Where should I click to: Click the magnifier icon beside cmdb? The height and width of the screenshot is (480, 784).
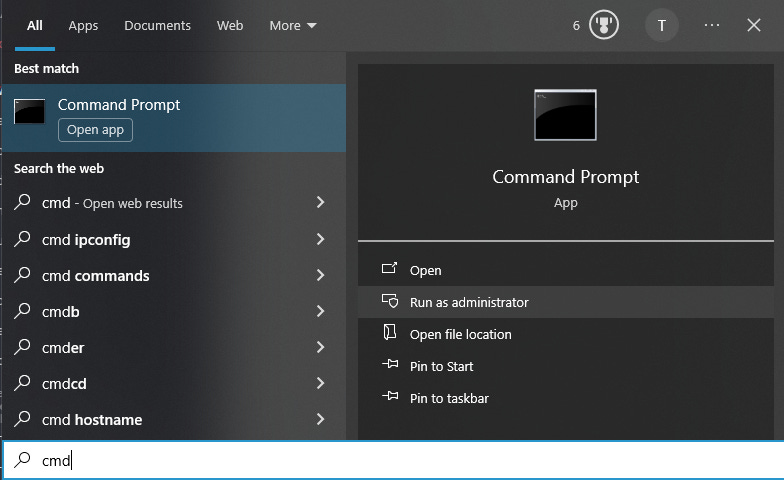pos(22,311)
